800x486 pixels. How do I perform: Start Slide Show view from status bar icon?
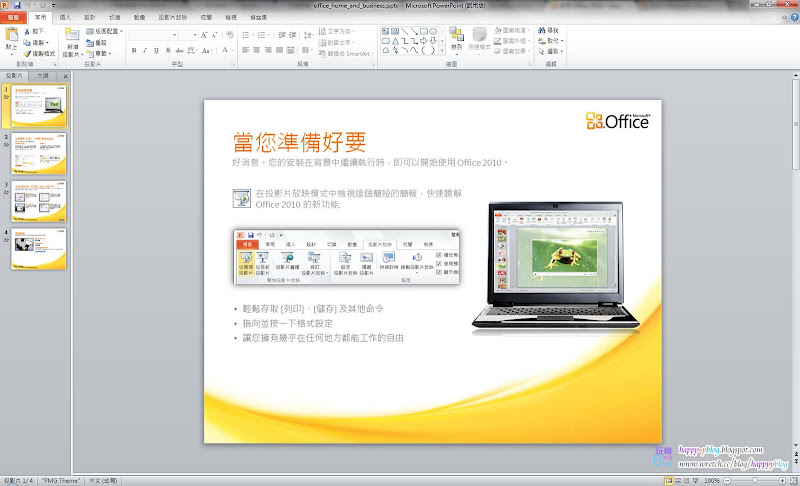[695, 480]
